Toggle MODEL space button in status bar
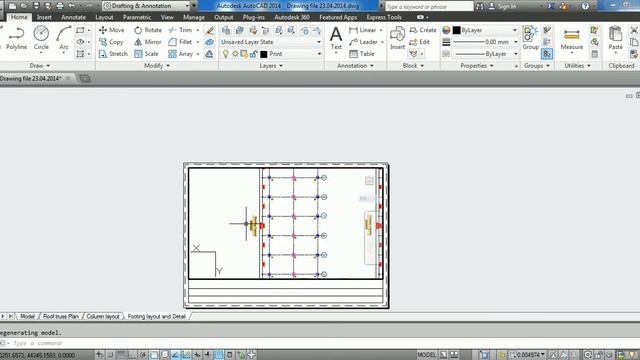Viewport: 640px width, 360px height. pos(427,355)
